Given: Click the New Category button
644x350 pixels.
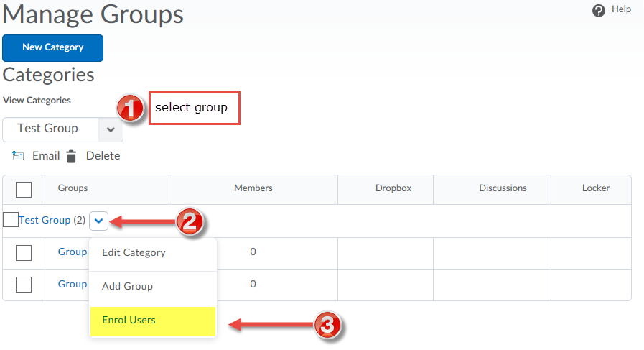Looking at the screenshot, I should click(53, 47).
